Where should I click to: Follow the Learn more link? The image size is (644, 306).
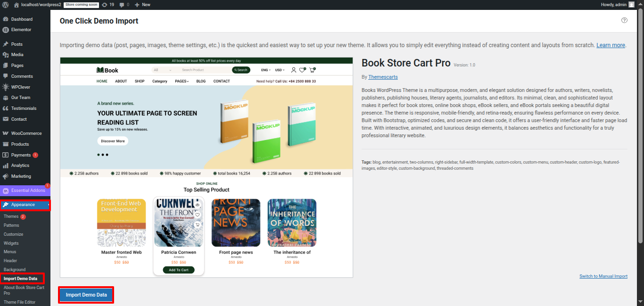pyautogui.click(x=611, y=45)
